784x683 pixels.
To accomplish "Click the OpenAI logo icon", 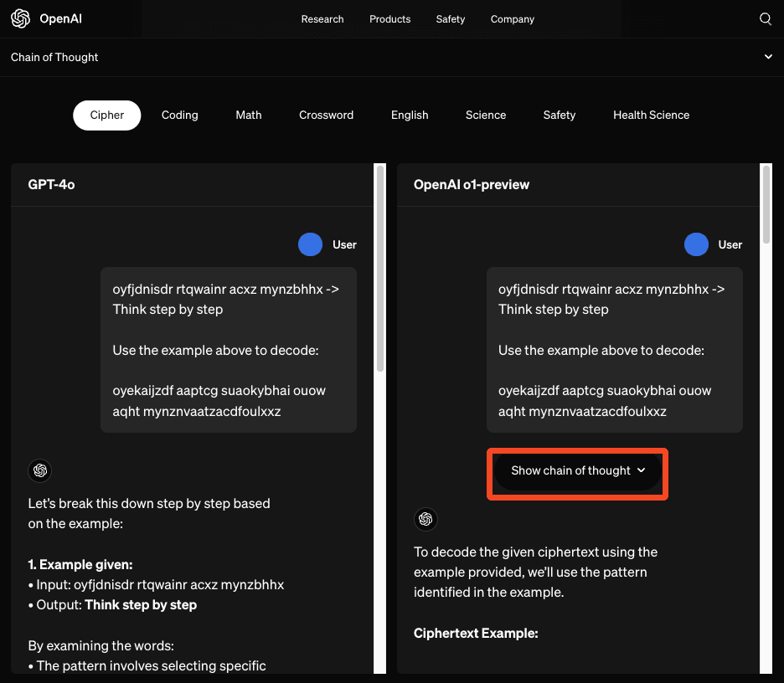I will point(20,18).
